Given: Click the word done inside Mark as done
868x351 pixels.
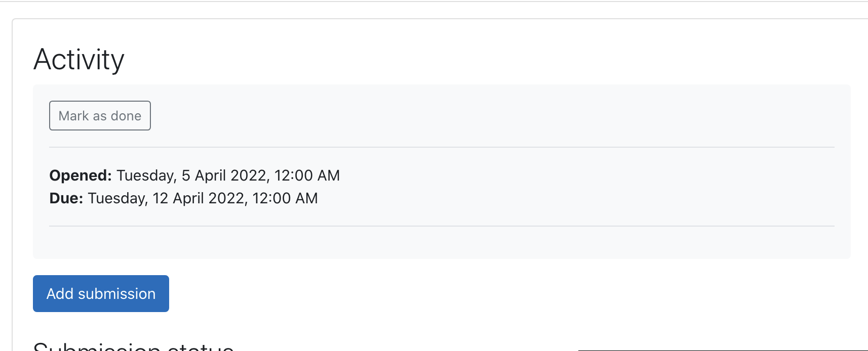Looking at the screenshot, I should (126, 116).
